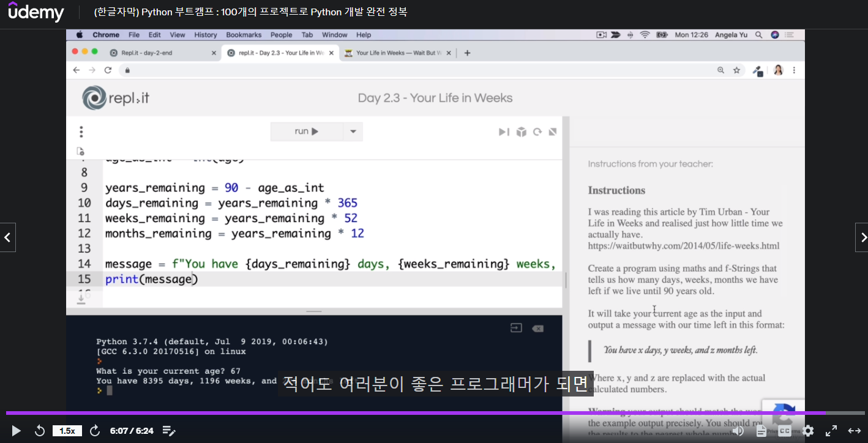Toggle expanded view mode
The image size is (868, 443).
pyautogui.click(x=855, y=431)
